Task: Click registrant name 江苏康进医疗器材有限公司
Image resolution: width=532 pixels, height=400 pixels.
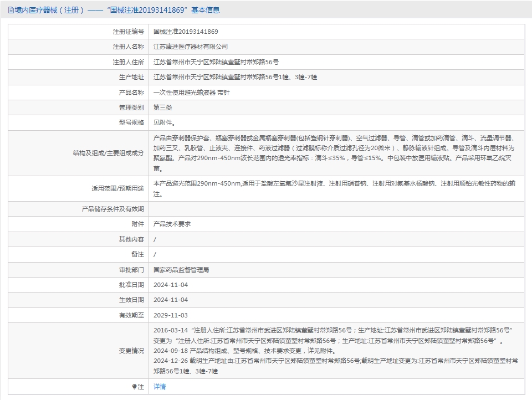Action: [190, 47]
